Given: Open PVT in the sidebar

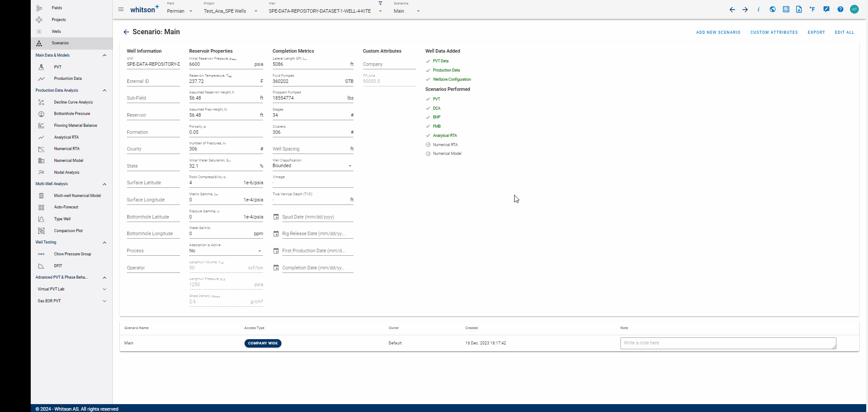Looking at the screenshot, I should click(72, 67).
